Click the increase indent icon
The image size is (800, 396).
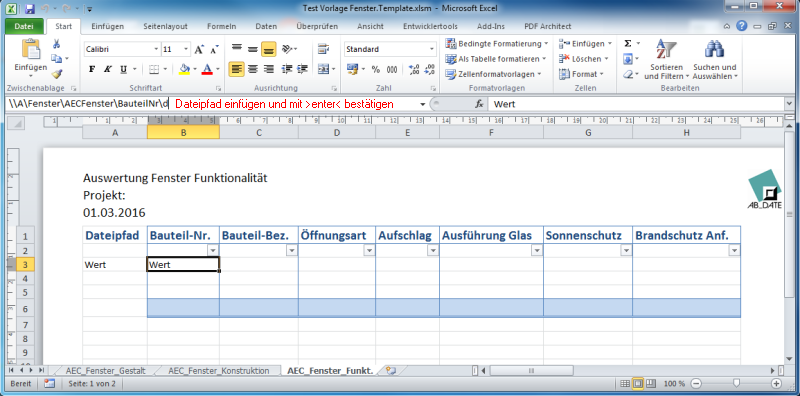(x=303, y=69)
